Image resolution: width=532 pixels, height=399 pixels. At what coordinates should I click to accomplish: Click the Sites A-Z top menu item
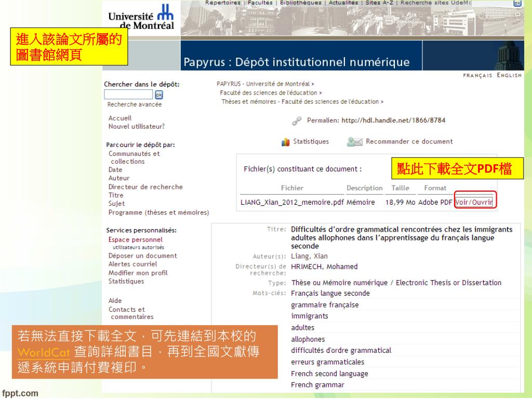[379, 3]
